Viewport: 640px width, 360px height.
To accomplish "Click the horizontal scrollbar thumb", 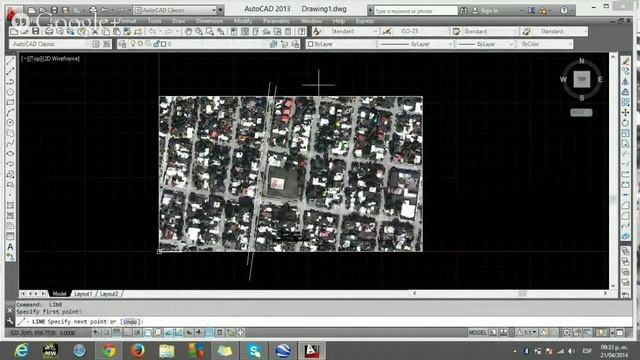I will [x=522, y=293].
